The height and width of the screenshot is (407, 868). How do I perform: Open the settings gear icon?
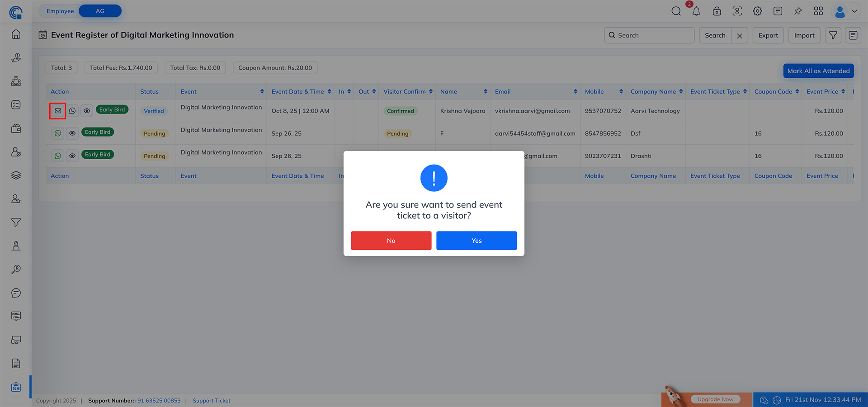(x=757, y=11)
